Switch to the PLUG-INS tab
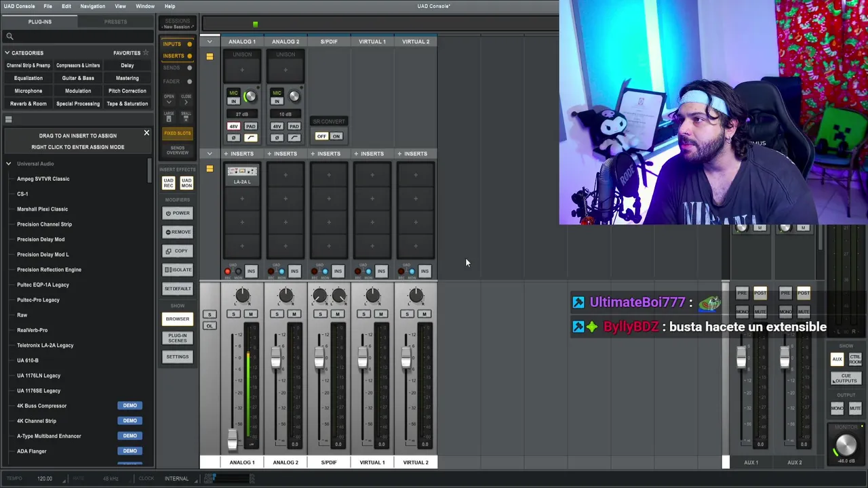868x488 pixels. pos(39,22)
